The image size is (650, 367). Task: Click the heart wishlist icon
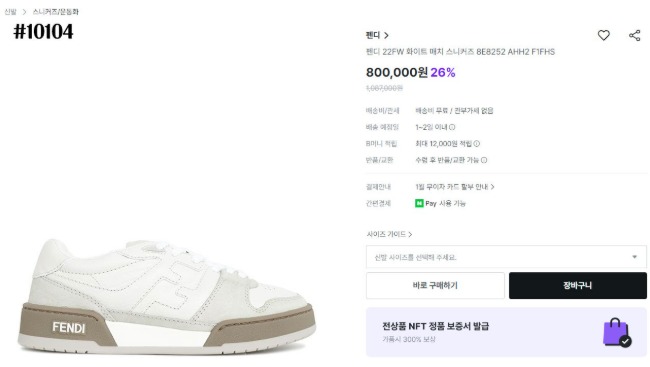click(x=604, y=35)
